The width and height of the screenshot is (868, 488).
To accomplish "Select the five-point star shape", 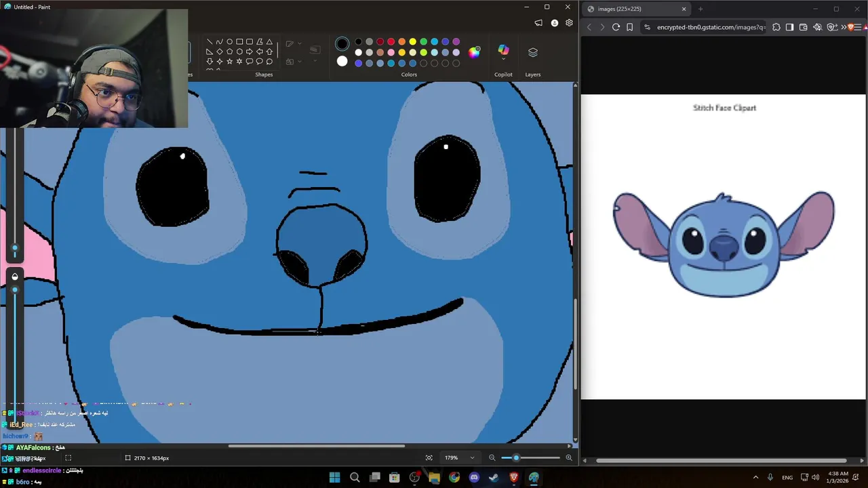I will (229, 62).
